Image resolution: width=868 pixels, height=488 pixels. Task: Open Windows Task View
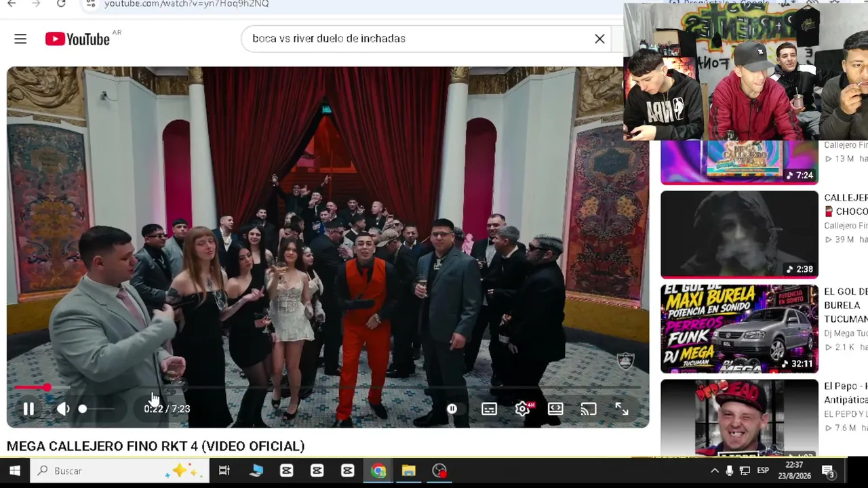224,470
